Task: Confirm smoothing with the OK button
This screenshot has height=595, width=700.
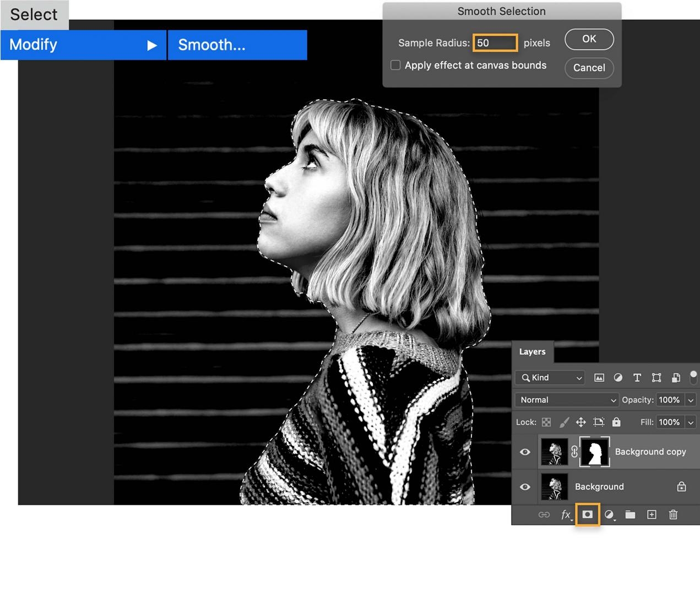Action: 589,39
